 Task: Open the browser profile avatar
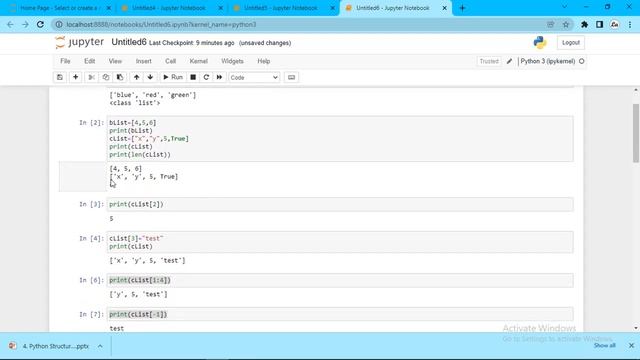point(614,24)
